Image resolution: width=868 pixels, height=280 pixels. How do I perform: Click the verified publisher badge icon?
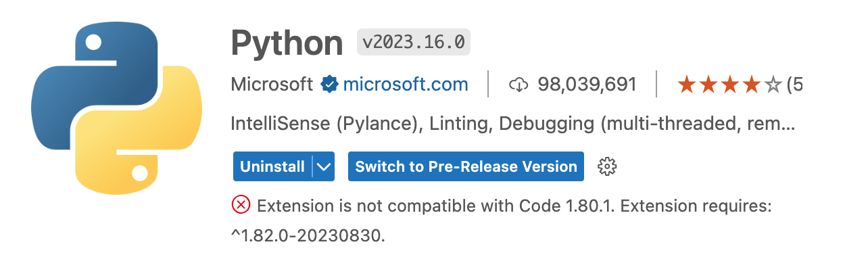(329, 85)
